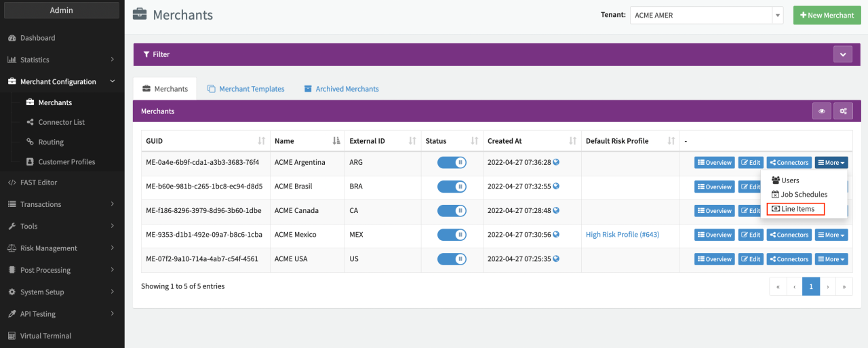Click the globe icon beside ACME USA date
Image resolution: width=868 pixels, height=348 pixels.
point(556,258)
